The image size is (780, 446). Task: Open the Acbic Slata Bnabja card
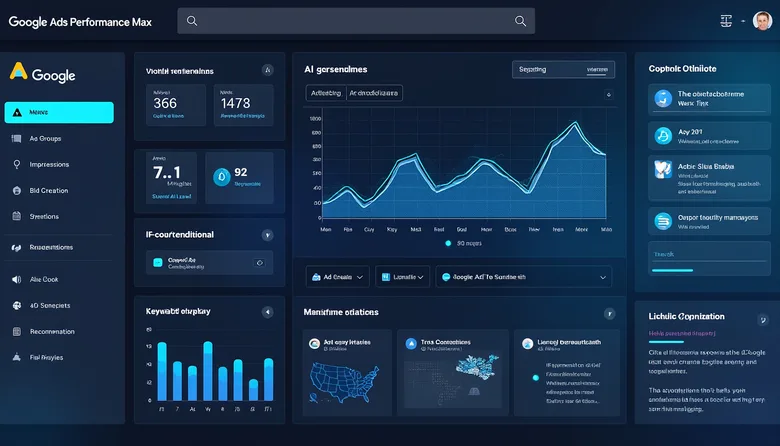pyautogui.click(x=709, y=178)
